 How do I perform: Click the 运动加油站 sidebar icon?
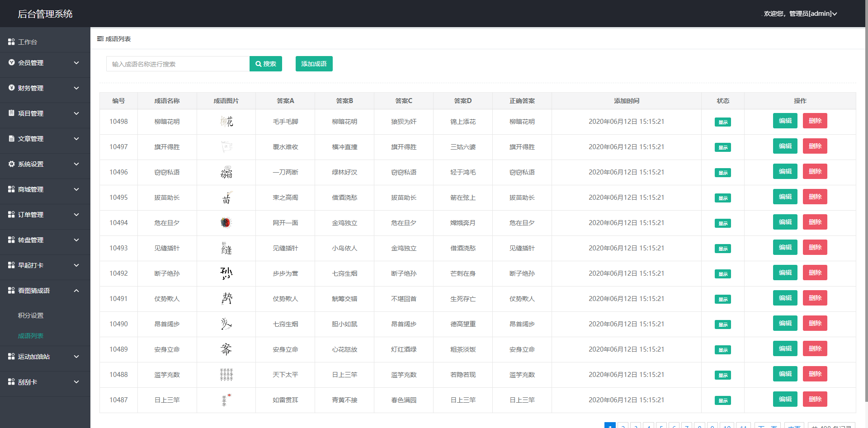[x=11, y=356]
